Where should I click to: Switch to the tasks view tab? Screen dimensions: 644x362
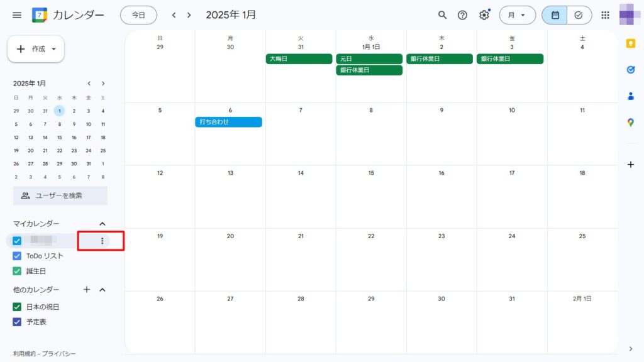[579, 15]
